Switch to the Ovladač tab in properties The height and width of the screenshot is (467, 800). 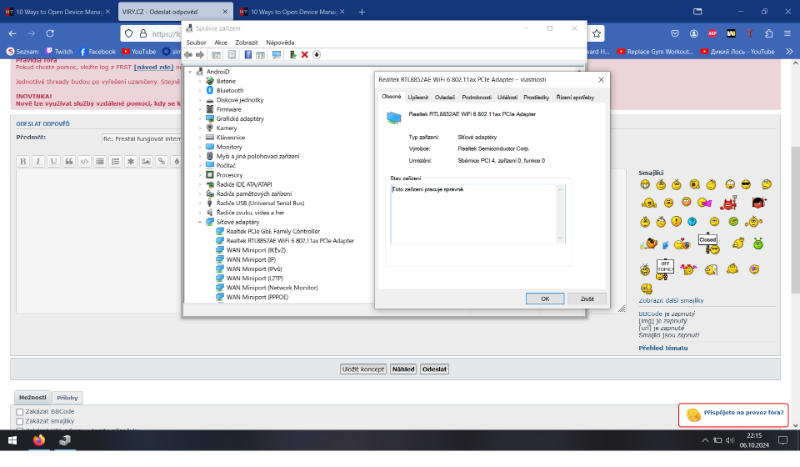[444, 97]
